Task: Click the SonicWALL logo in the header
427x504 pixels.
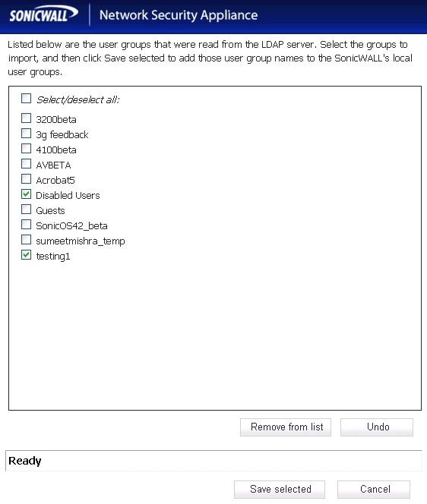Action: (43, 14)
